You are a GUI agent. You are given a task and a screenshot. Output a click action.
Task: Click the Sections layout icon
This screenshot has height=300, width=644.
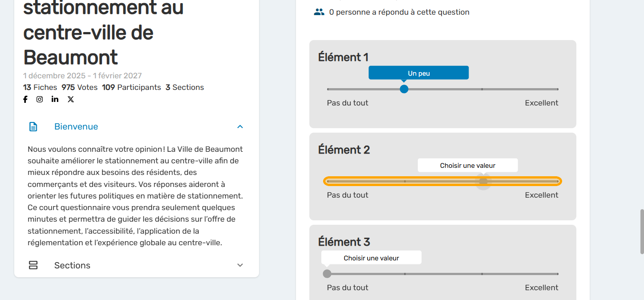click(33, 265)
